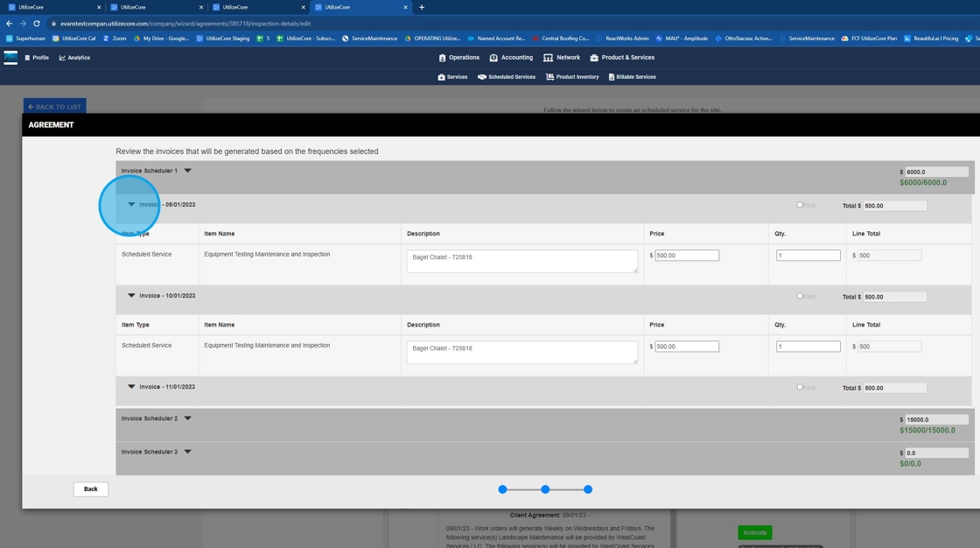
Task: Open the Superhuman bookmark
Action: pos(25,39)
